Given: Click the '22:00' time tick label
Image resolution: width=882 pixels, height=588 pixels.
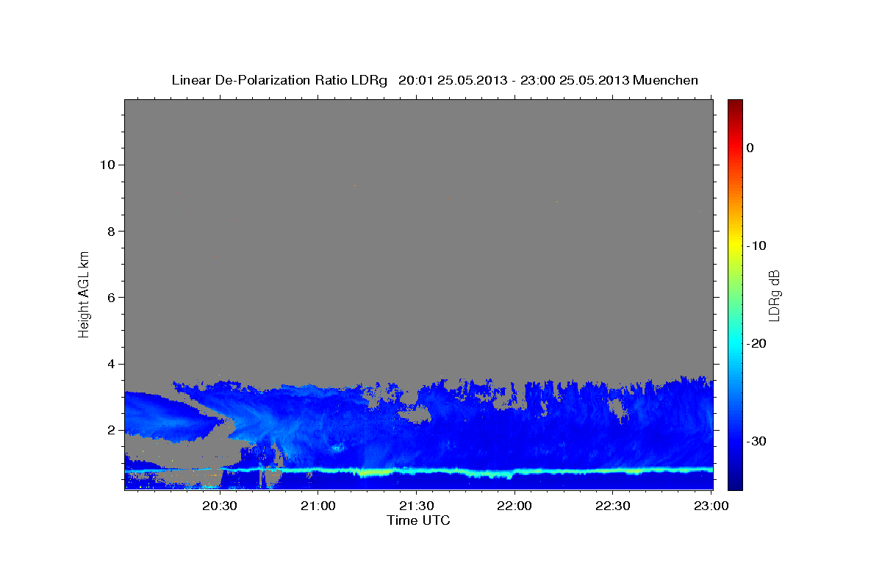Looking at the screenshot, I should 514,506.
